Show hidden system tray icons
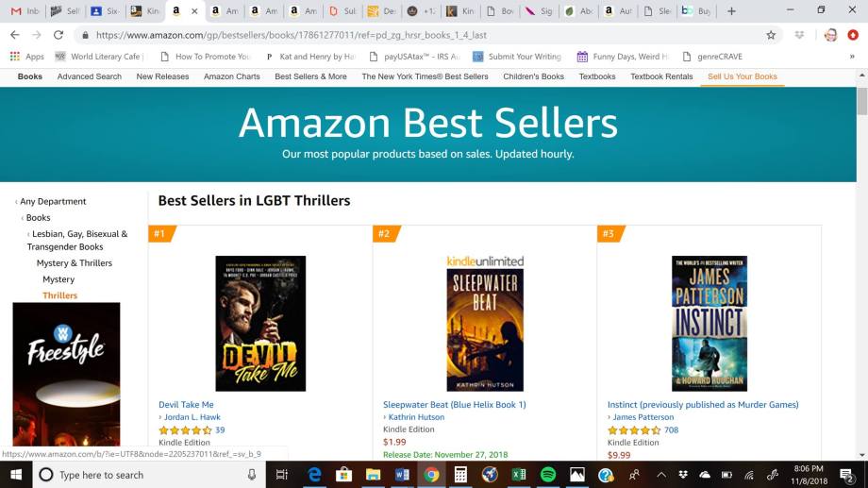The image size is (868, 488). click(661, 475)
